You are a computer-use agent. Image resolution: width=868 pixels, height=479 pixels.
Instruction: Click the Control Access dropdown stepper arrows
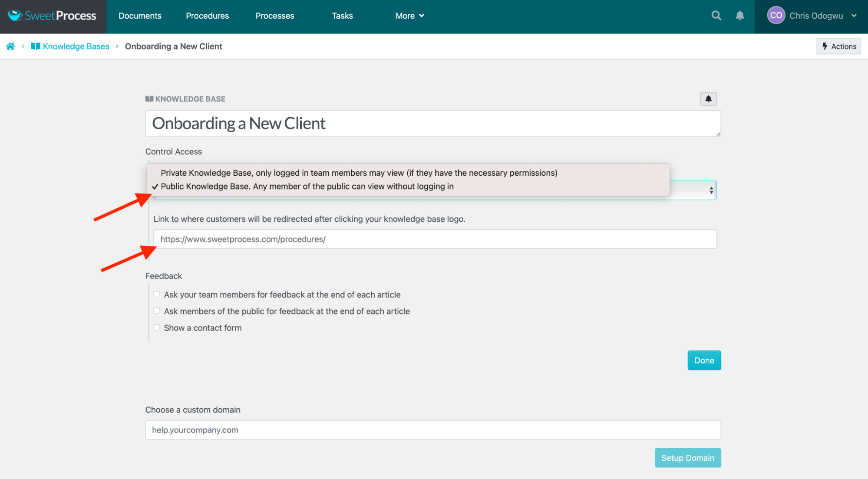tap(711, 190)
